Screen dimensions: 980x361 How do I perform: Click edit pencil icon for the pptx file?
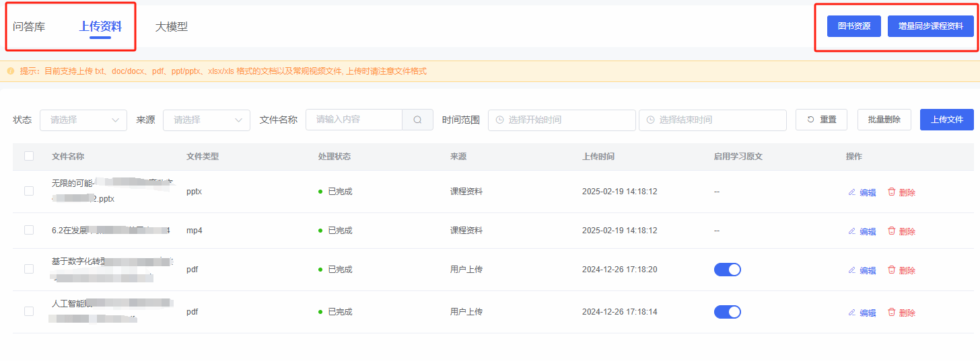tap(851, 192)
